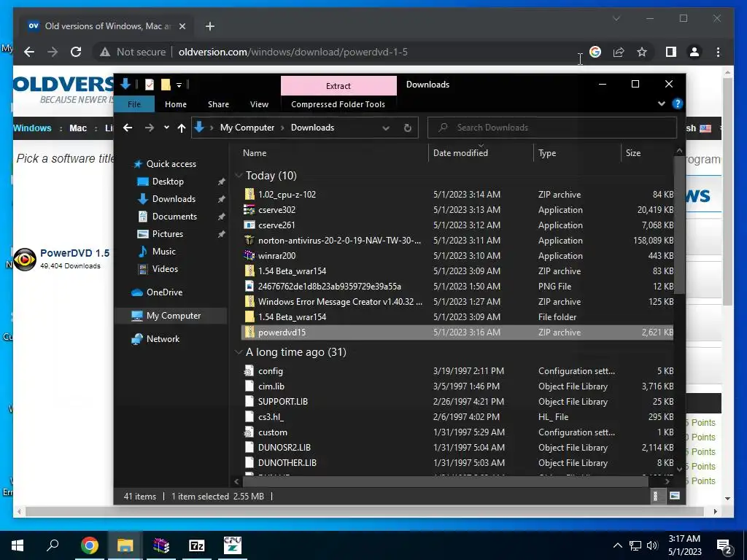Open the View ribbon tab
The height and width of the screenshot is (560, 747).
(x=259, y=104)
